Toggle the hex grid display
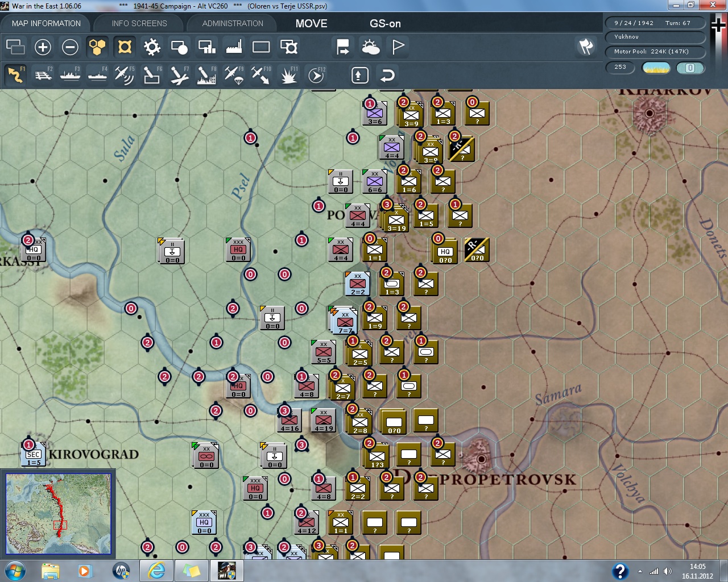 (97, 47)
